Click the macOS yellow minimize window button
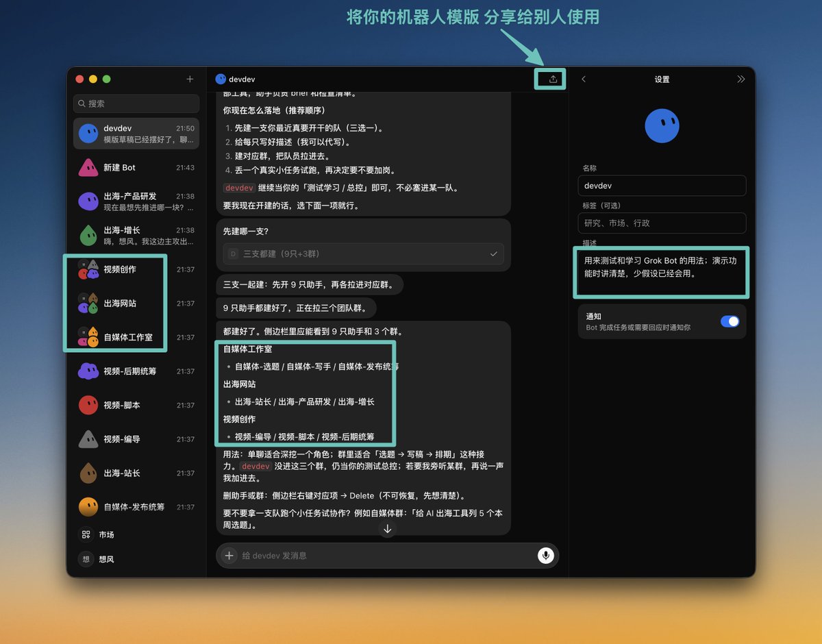822x644 pixels. [x=93, y=79]
